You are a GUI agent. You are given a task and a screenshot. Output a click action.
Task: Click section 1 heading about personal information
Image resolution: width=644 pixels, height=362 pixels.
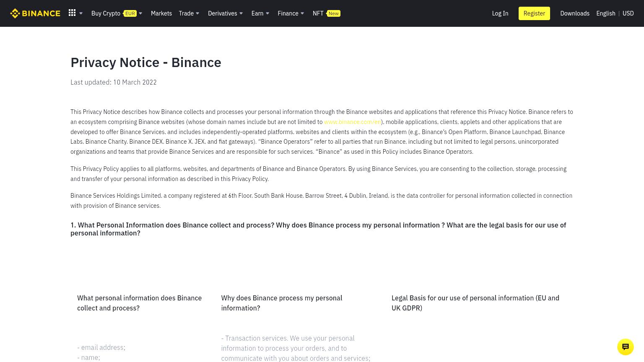click(318, 229)
